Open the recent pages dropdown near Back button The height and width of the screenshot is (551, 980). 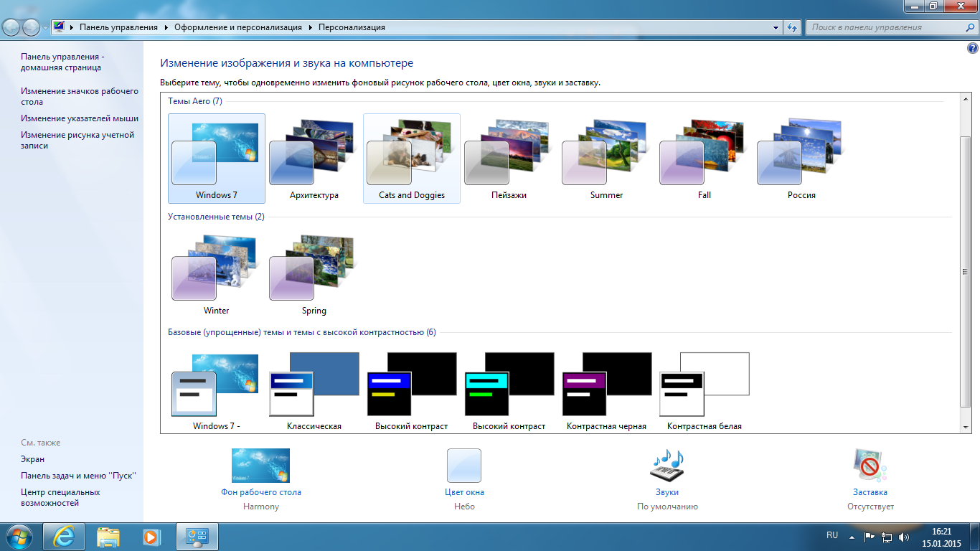(46, 27)
